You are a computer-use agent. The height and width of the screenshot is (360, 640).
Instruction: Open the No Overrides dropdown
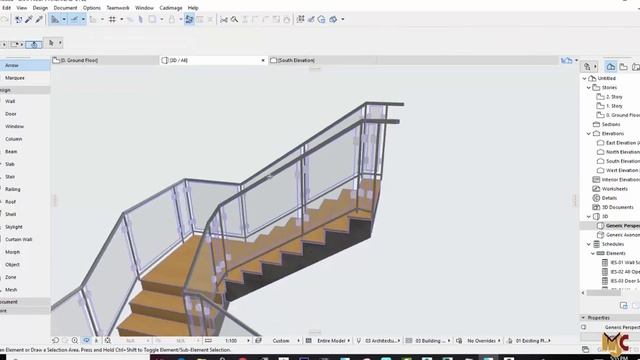point(484,340)
